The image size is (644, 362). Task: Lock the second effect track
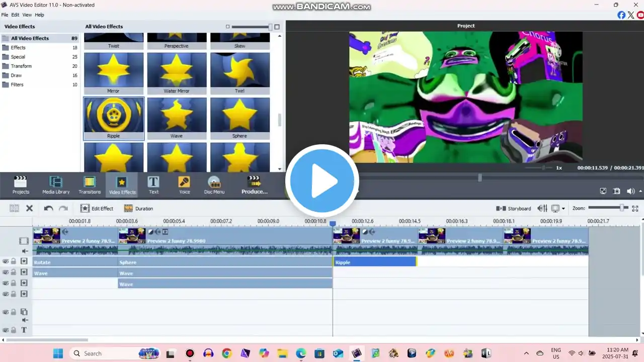coord(14,273)
